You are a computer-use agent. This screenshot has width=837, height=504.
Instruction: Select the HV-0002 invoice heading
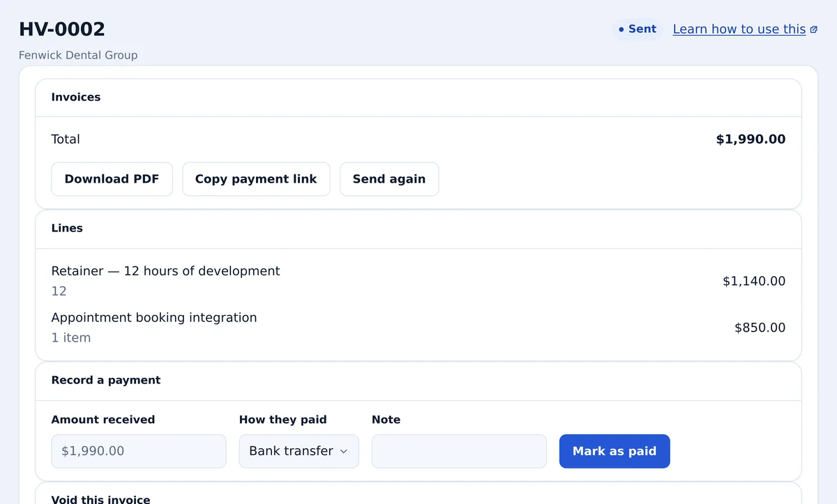62,29
